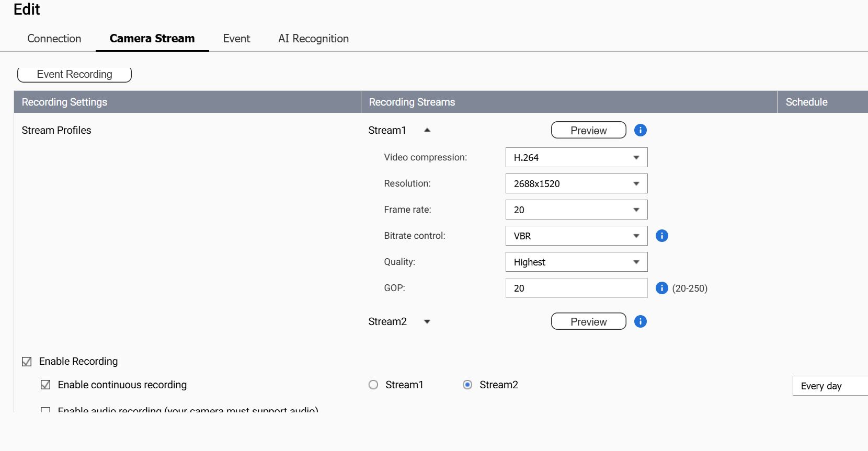Select Stream1 radio button for continuous recording
This screenshot has width=868, height=451.
pyautogui.click(x=373, y=385)
